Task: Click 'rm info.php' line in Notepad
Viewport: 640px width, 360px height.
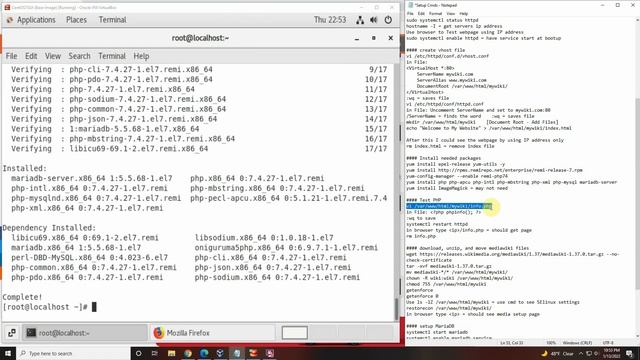Action: click(x=420, y=236)
